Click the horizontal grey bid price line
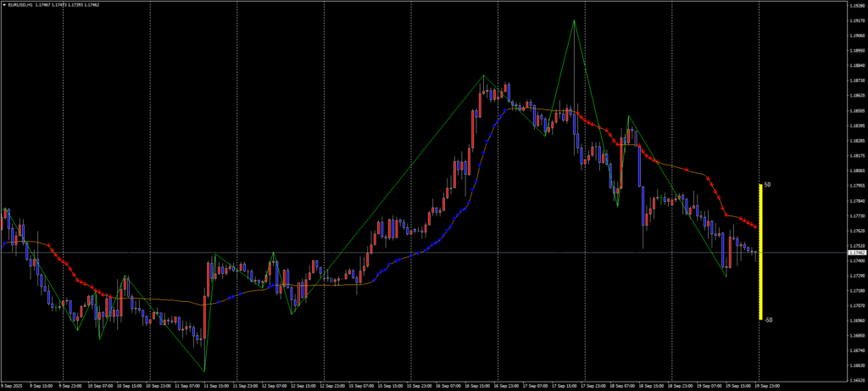868x391 pixels. tap(424, 253)
